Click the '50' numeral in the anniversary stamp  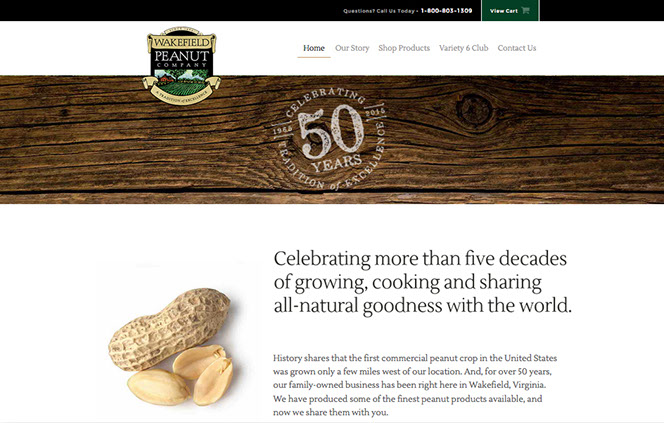(330, 131)
